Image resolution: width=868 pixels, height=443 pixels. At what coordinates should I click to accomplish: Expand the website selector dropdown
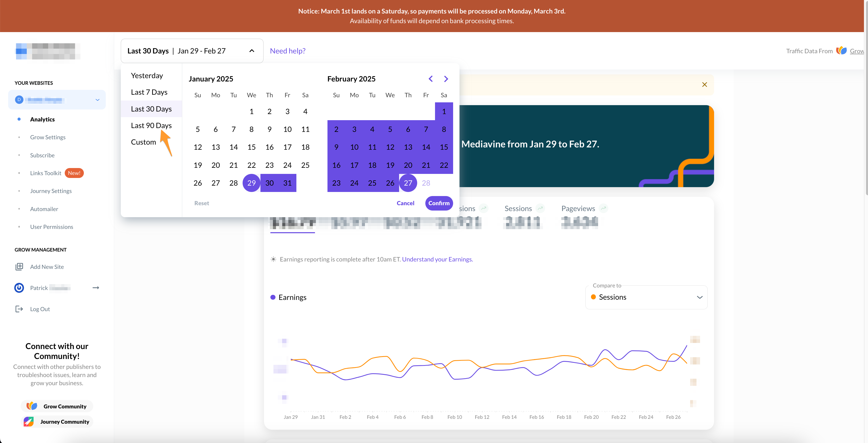tap(97, 100)
